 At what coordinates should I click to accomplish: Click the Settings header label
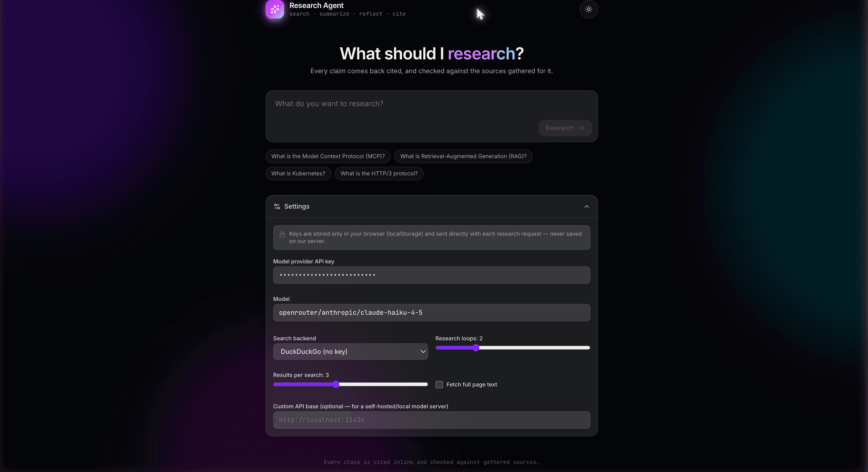(296, 206)
